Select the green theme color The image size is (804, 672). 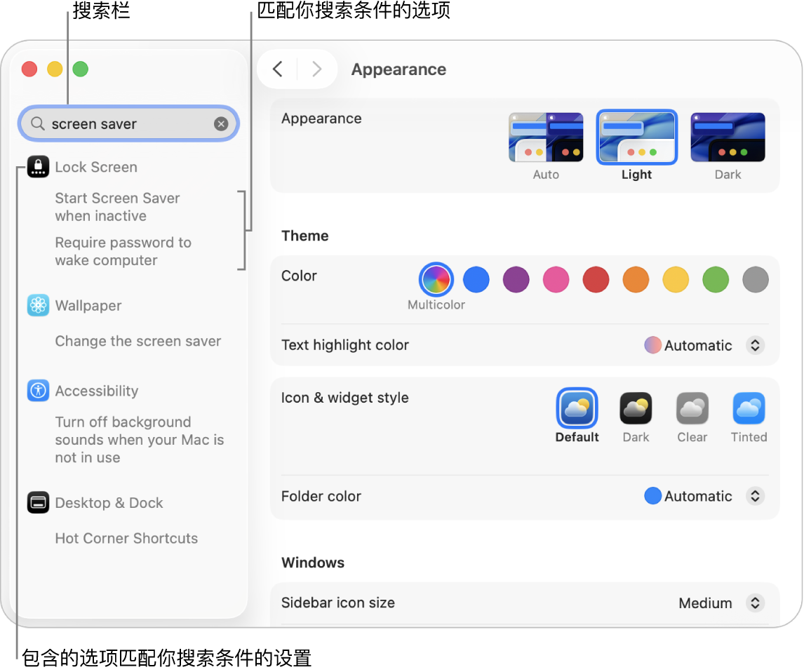click(x=716, y=280)
